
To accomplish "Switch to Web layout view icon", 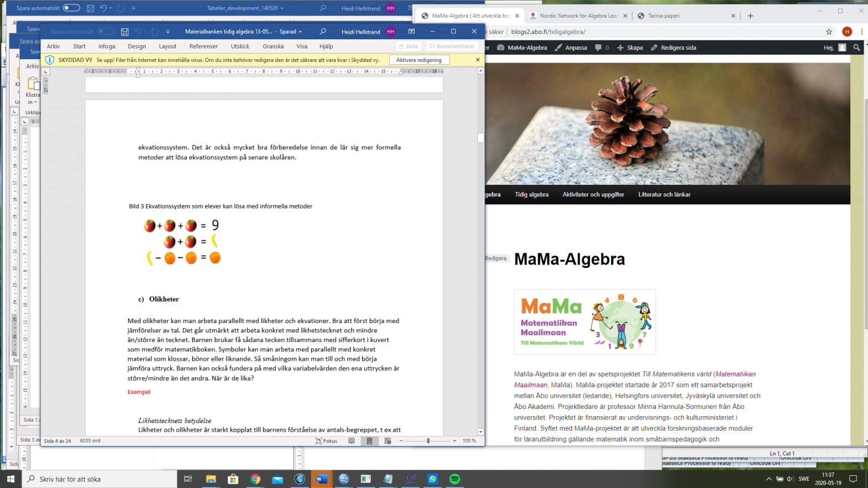I will (x=387, y=441).
